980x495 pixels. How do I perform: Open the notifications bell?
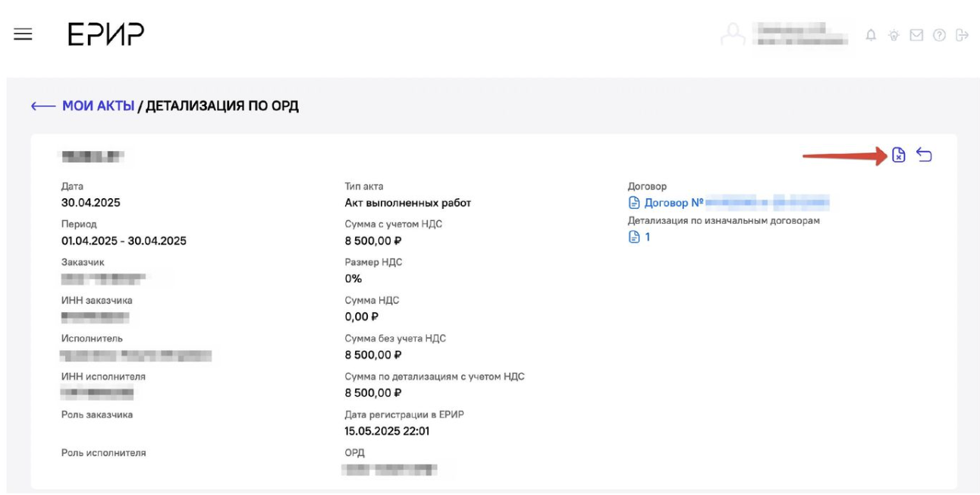click(871, 35)
